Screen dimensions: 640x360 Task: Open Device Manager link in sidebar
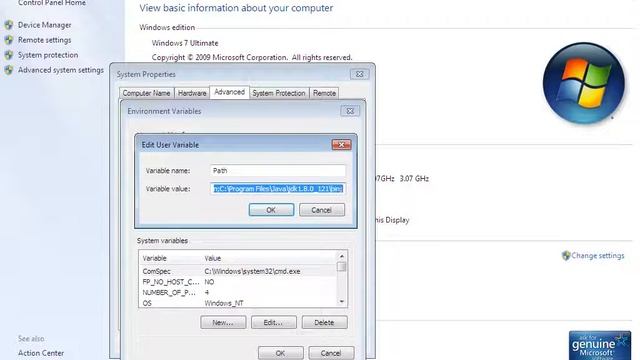tap(44, 25)
